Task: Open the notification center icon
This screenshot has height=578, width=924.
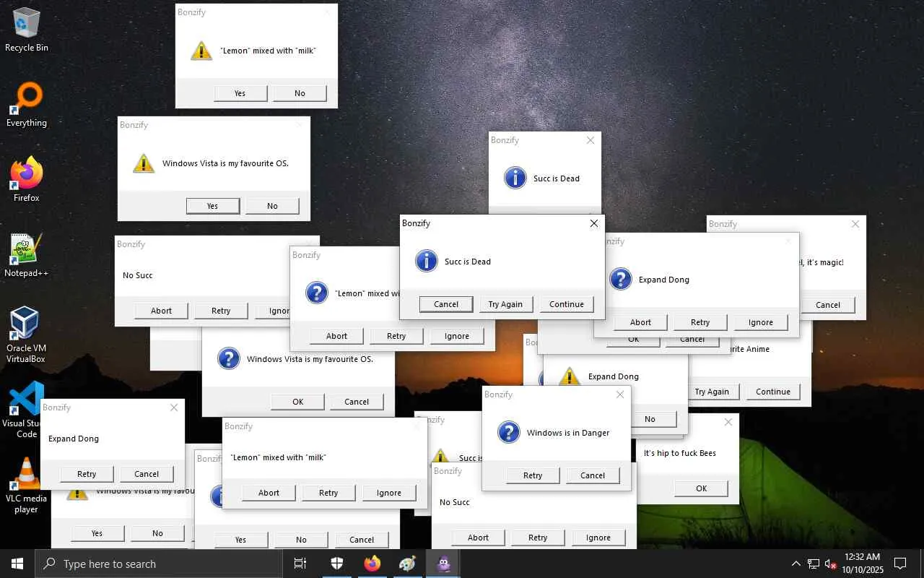Action: pyautogui.click(x=900, y=564)
